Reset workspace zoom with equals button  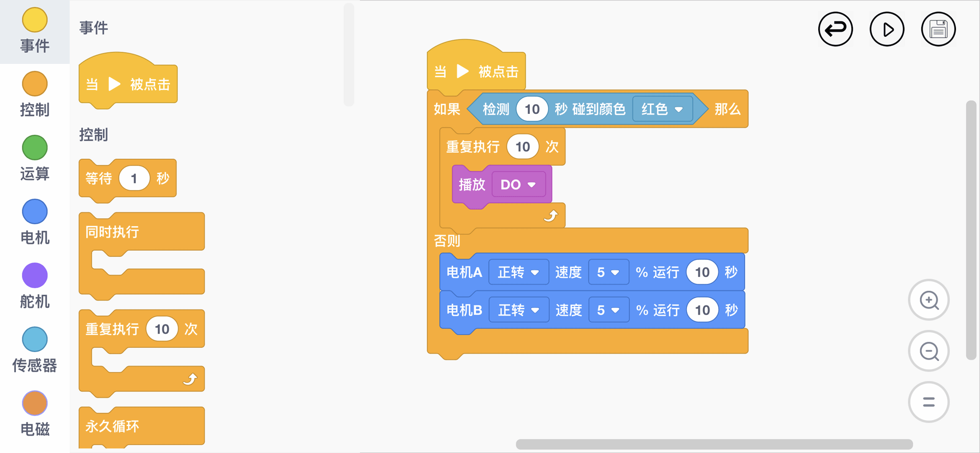(x=929, y=402)
